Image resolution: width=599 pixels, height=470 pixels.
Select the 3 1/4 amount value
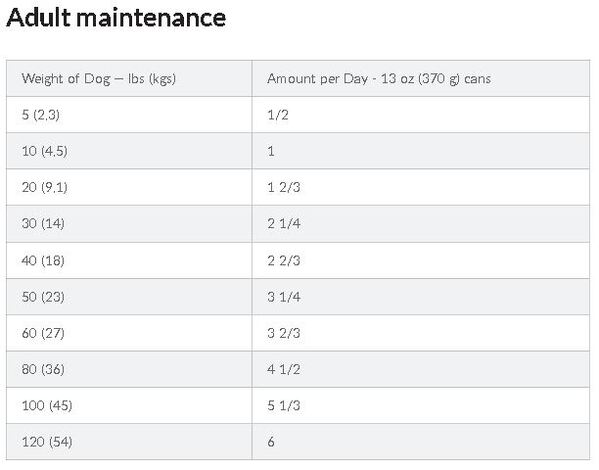pos(283,297)
